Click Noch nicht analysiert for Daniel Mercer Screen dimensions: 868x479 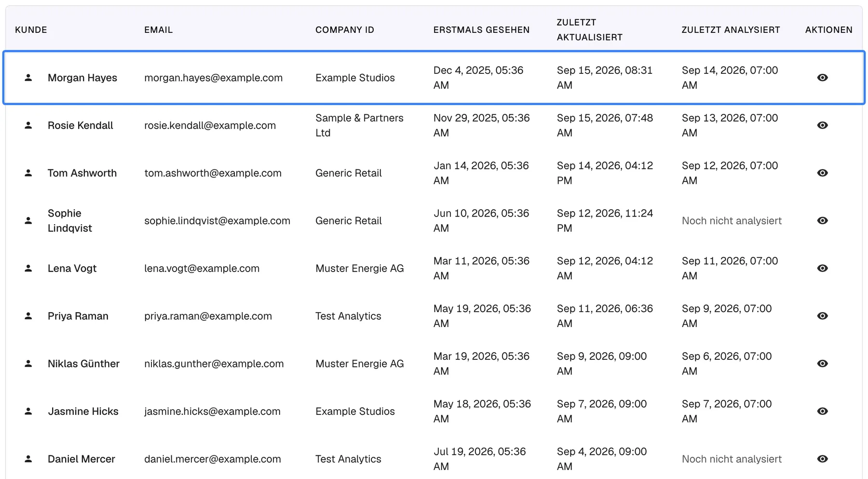(x=732, y=459)
